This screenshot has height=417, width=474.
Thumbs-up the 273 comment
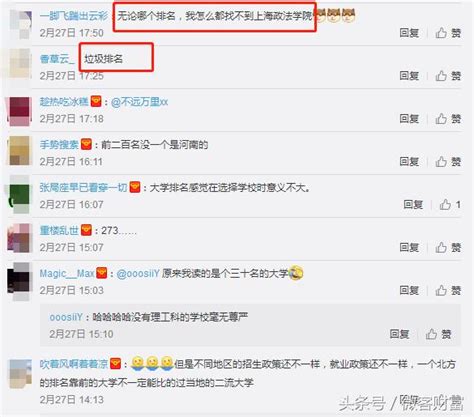point(448,247)
